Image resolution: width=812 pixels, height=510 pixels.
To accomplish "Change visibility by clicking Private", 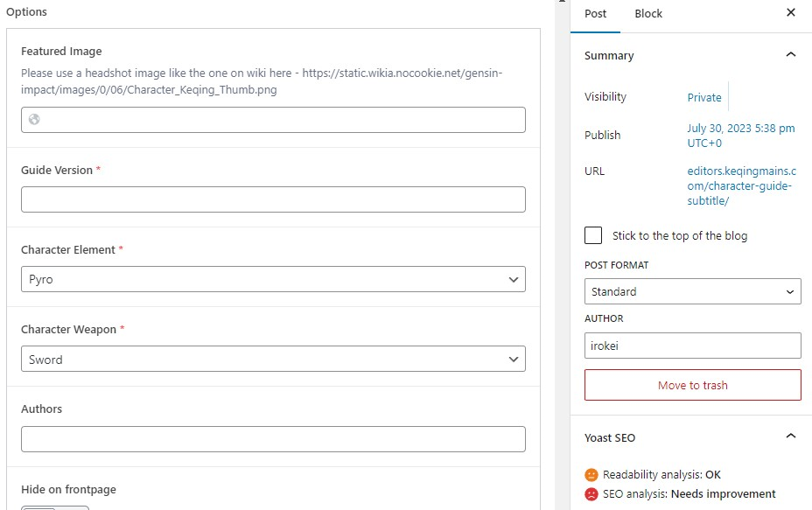I will point(704,97).
